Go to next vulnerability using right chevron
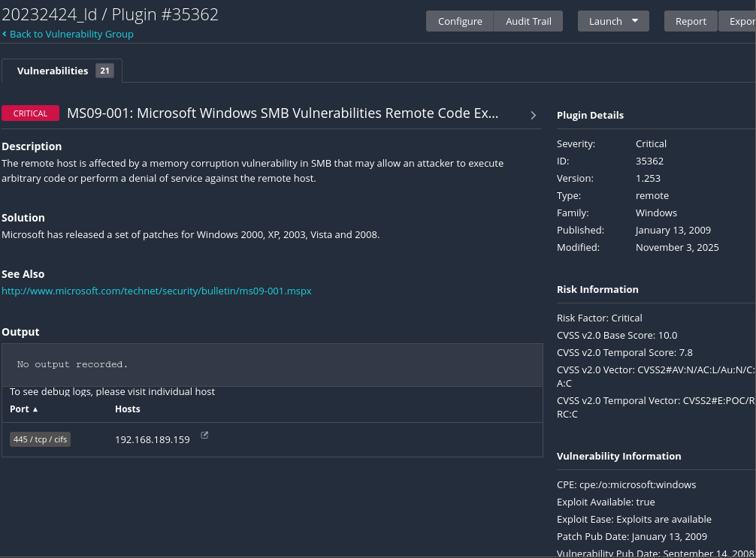 point(533,115)
